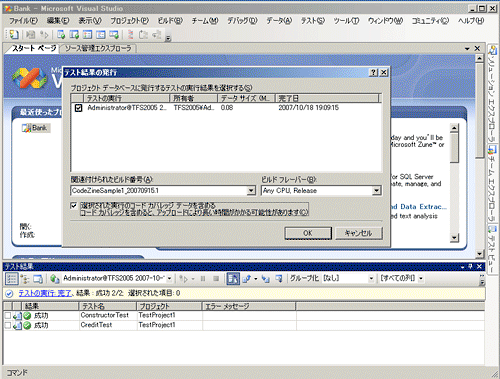Click the pause test run icon
The width and height of the screenshot is (500, 379).
coord(203,278)
